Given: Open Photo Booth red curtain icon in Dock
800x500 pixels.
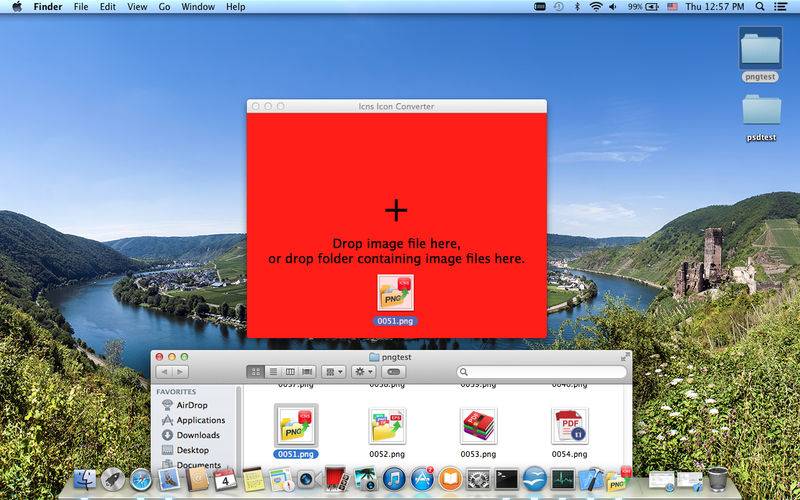Looking at the screenshot, I should pyautogui.click(x=336, y=480).
